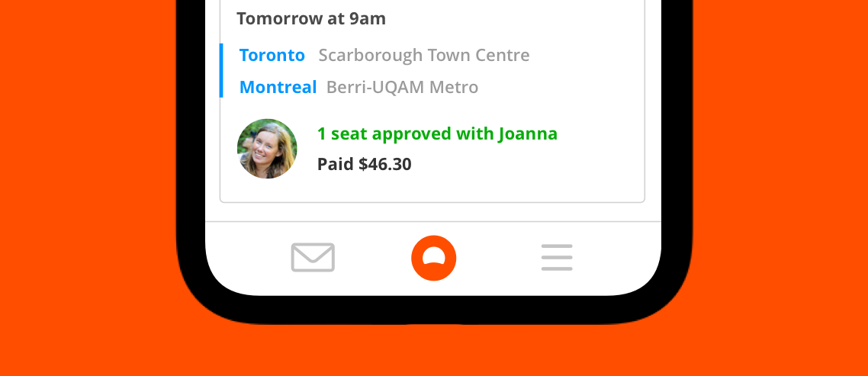This screenshot has height=376, width=868.
Task: Click the Paid $46.30 text
Action: pyautogui.click(x=365, y=164)
